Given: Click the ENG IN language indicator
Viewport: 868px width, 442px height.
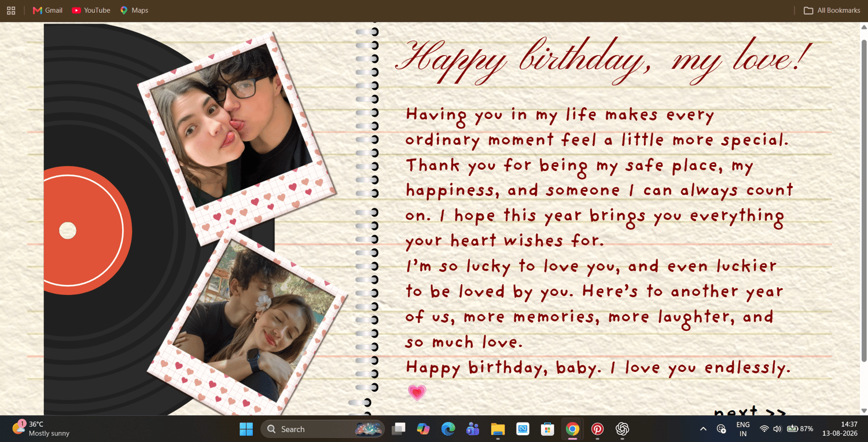Looking at the screenshot, I should coord(743,429).
